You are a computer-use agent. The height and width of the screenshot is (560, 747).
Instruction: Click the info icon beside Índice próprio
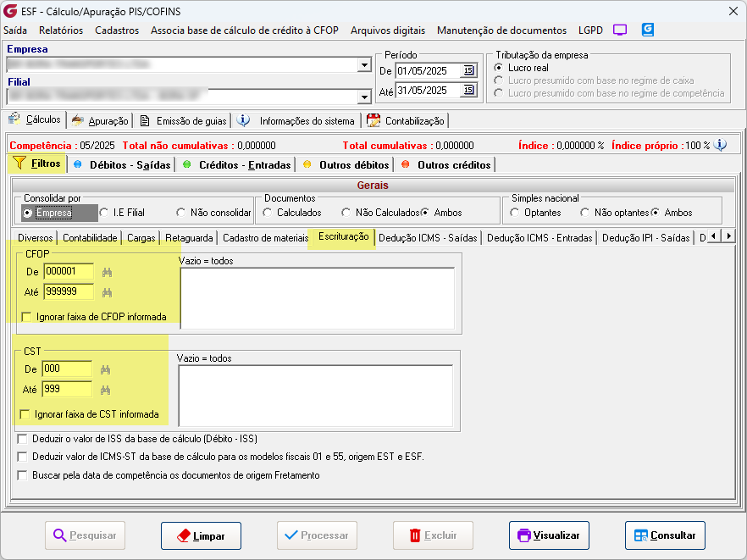click(x=720, y=145)
